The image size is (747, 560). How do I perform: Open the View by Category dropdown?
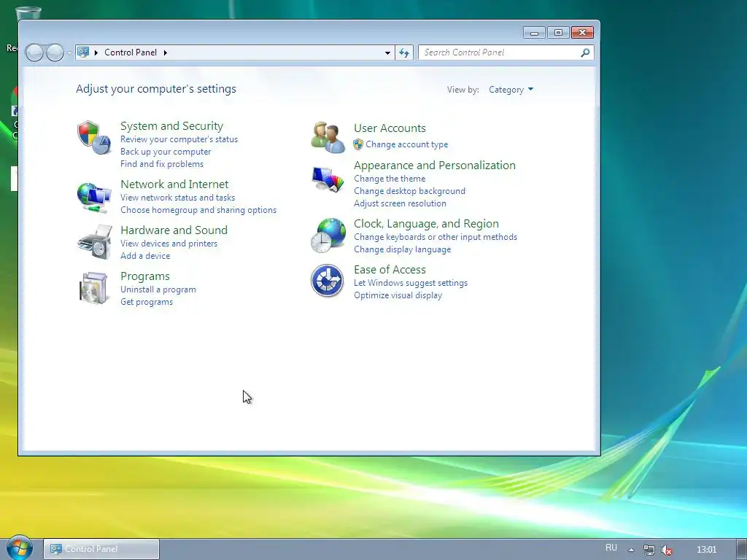(x=511, y=90)
